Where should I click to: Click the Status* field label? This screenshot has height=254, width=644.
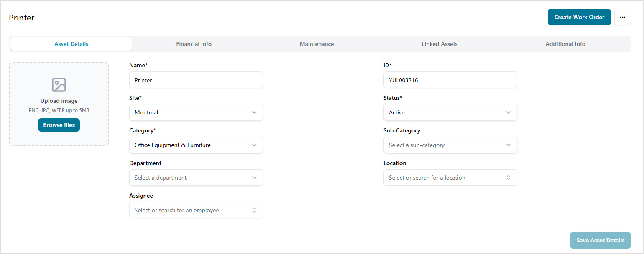click(393, 98)
